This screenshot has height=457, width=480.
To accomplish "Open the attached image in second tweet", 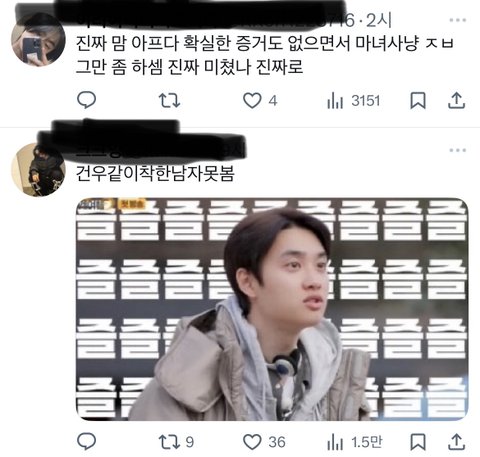I will click(272, 309).
